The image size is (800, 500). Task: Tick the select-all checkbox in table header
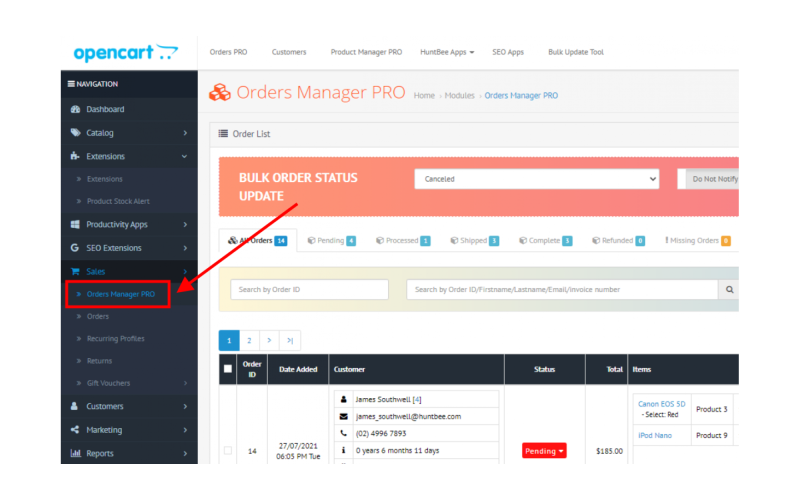click(x=228, y=369)
